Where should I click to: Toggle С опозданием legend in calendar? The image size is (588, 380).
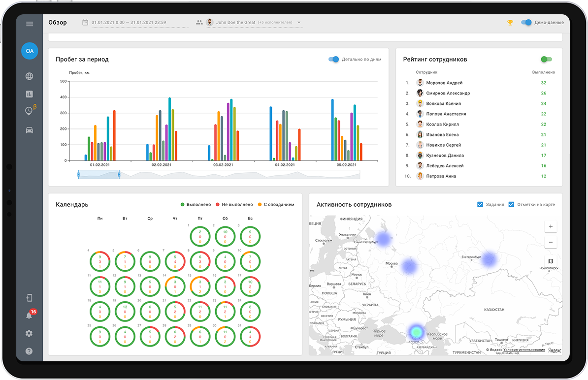click(276, 205)
